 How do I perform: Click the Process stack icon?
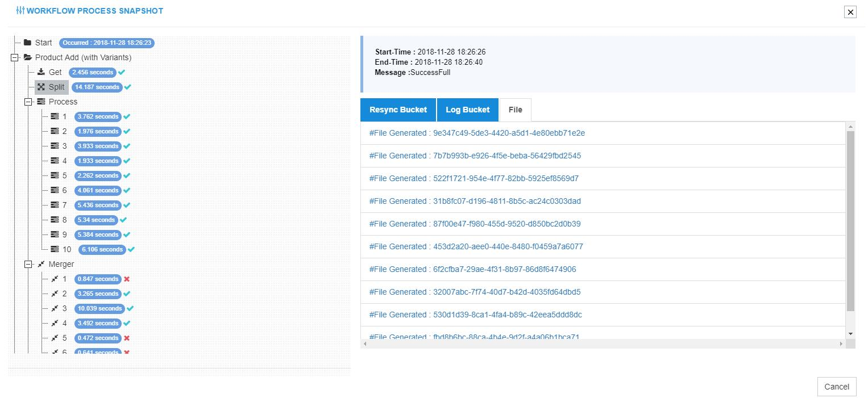pos(41,102)
